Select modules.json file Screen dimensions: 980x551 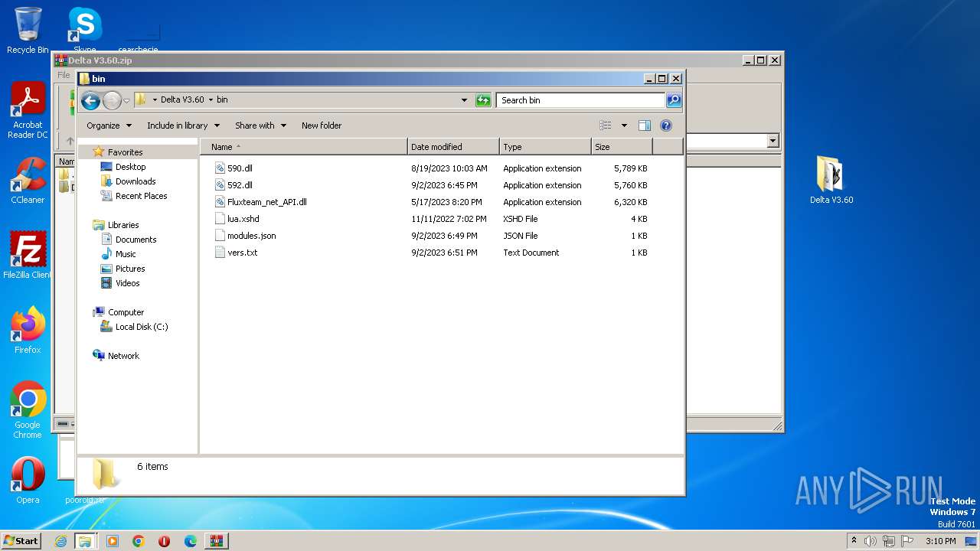tap(251, 236)
